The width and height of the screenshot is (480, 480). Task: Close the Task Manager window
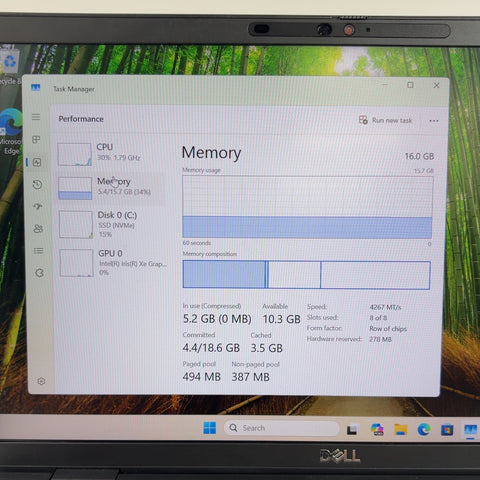click(436, 85)
